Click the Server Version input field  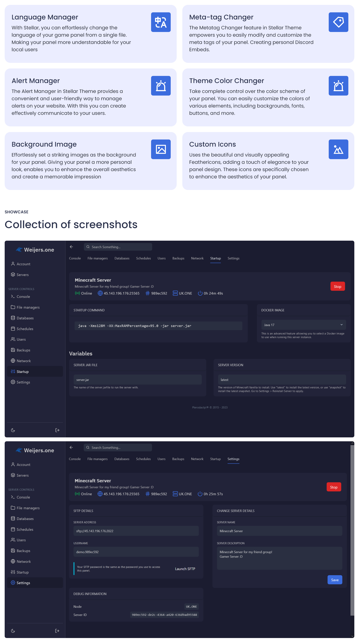282,380
